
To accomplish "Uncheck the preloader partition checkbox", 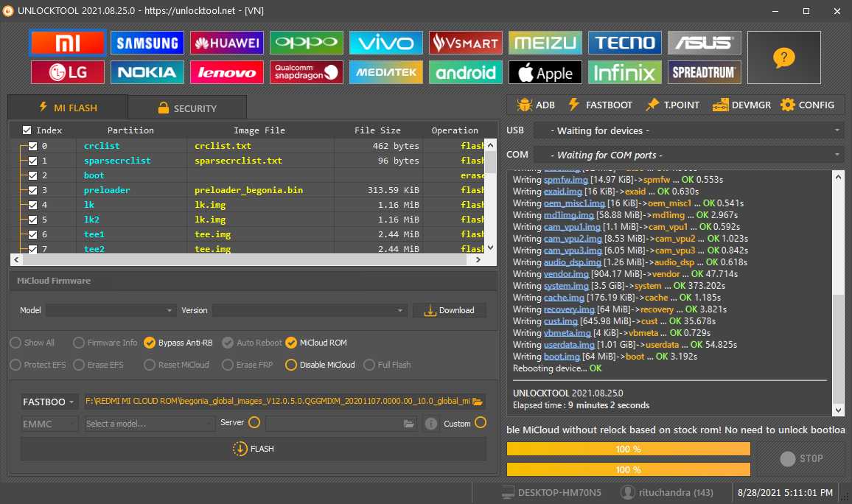I will pyautogui.click(x=32, y=190).
